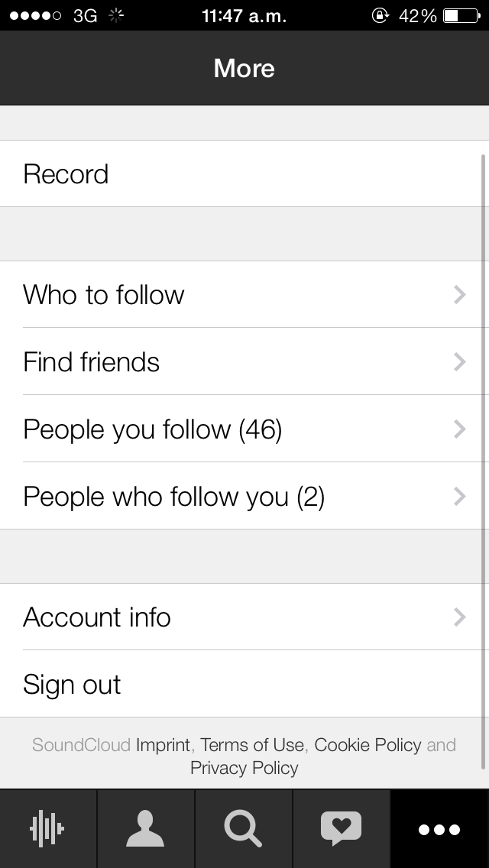Tap the search magnifier tab icon
Viewport: 489px width, 868px height.
coord(243,829)
